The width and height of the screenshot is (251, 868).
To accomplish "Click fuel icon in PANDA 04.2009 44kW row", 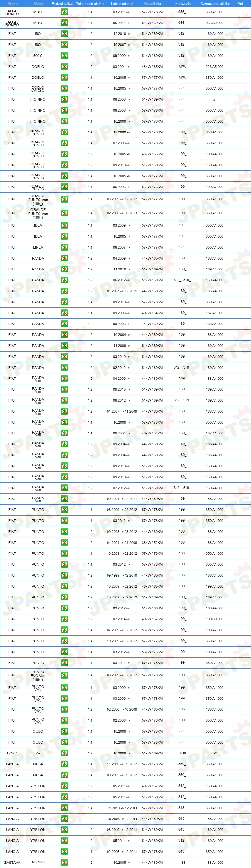I will coord(64,258).
